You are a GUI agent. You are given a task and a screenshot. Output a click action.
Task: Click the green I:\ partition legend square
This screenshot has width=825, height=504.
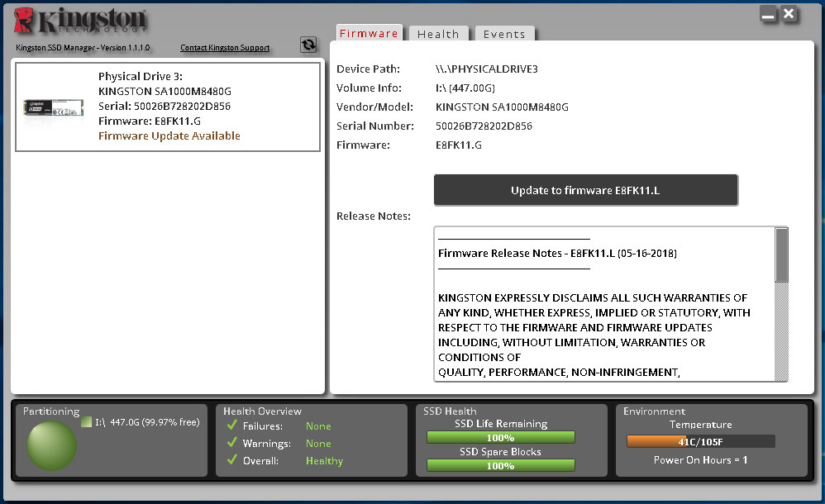[x=86, y=422]
